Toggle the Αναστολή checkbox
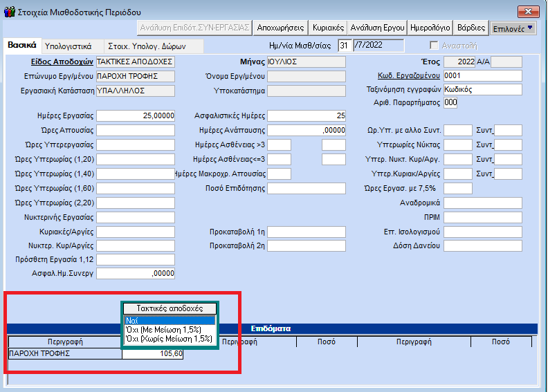 tap(434, 46)
